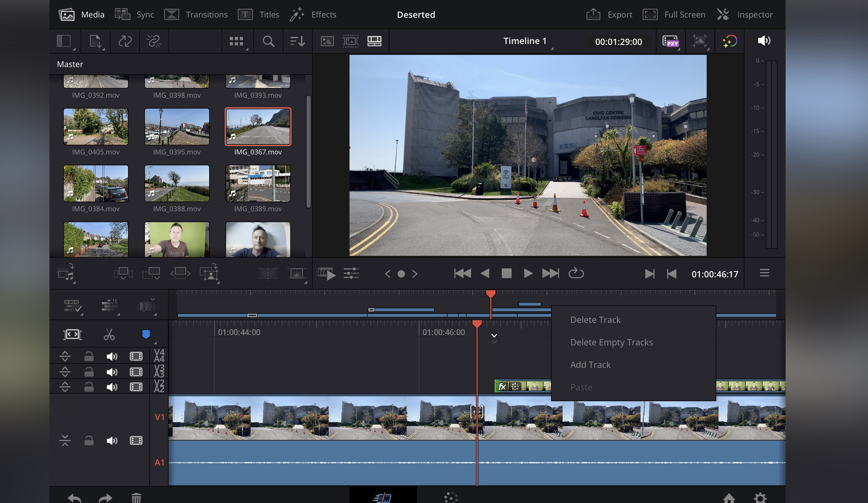868x503 pixels.
Task: Open the Effects wand panel
Action: tap(313, 14)
